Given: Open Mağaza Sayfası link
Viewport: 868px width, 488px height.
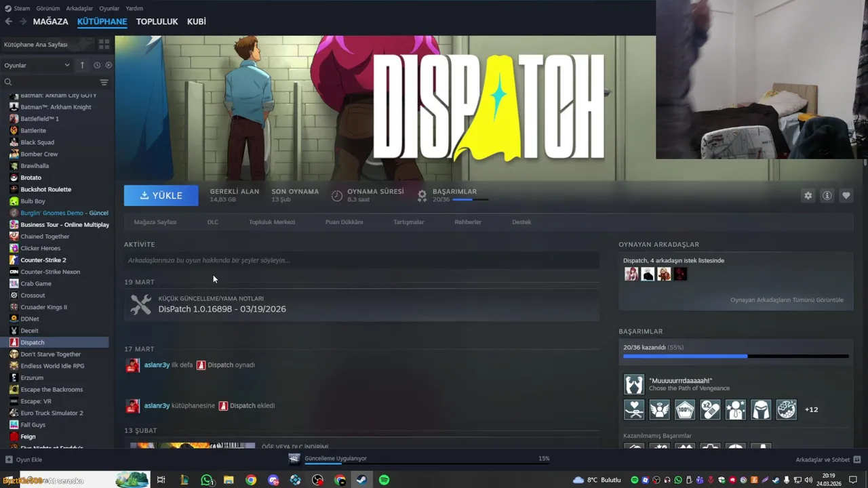Looking at the screenshot, I should tap(155, 222).
